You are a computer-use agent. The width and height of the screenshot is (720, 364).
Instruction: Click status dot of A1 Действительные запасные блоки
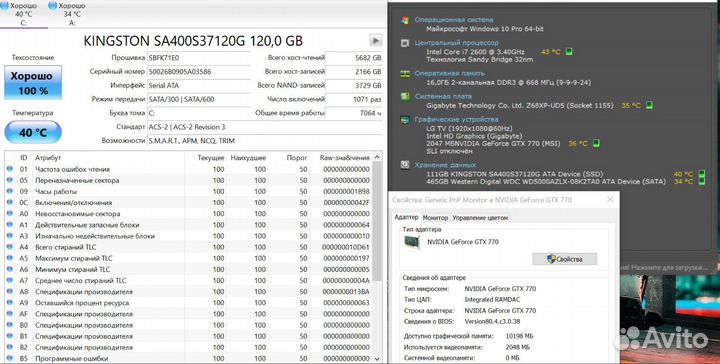click(x=10, y=225)
